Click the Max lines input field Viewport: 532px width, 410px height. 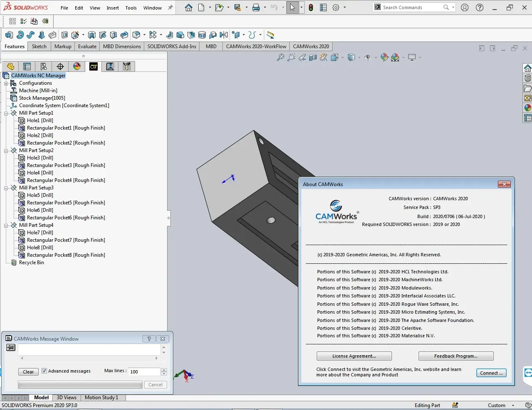144,372
